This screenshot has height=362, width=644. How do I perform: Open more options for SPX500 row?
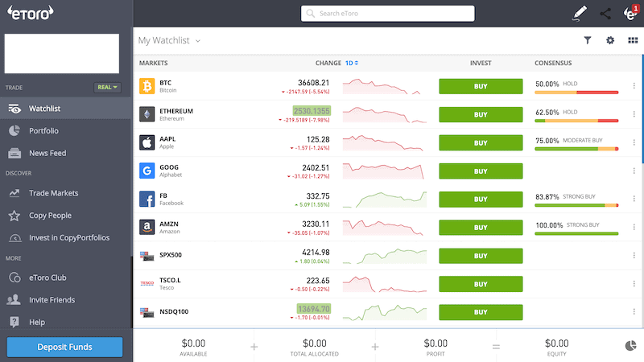(x=634, y=255)
